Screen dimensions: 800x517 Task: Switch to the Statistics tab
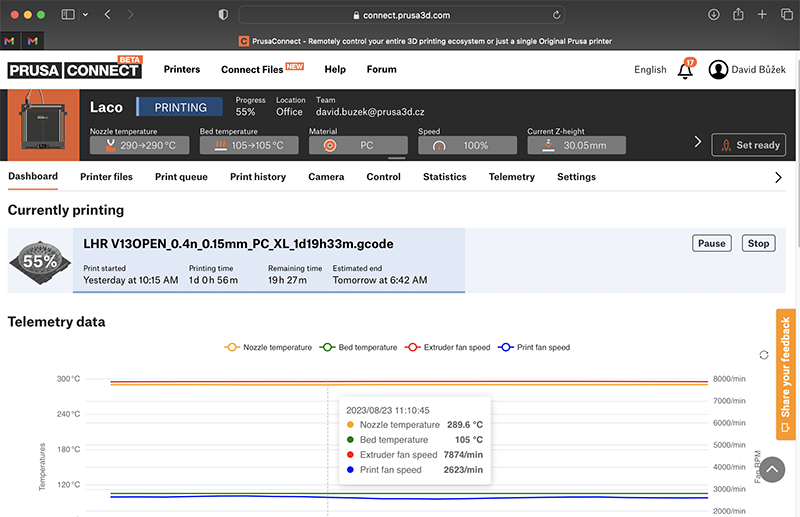(444, 177)
